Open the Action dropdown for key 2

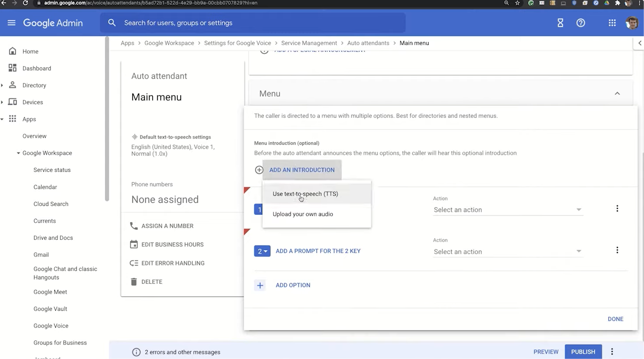pos(508,252)
